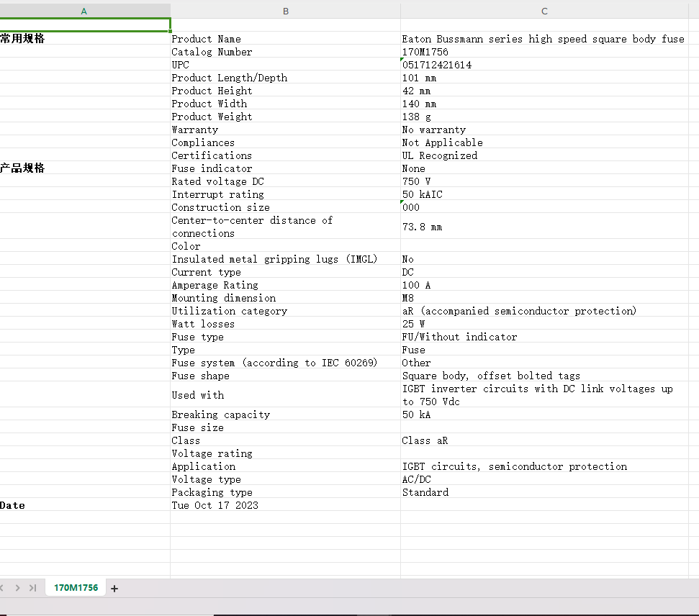Image resolution: width=699 pixels, height=616 pixels.
Task: Select 'Fuse system (according to IEC 60269)' cell
Action: click(285, 363)
